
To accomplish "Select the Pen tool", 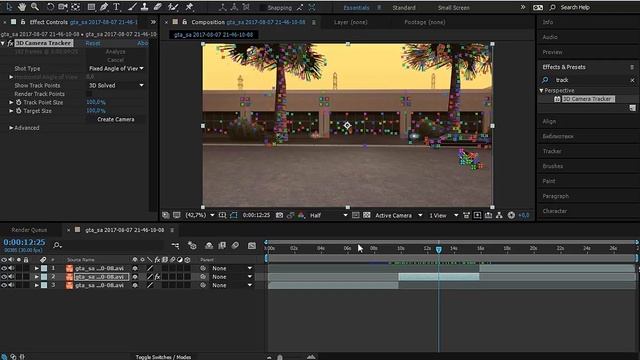I will click(104, 7).
